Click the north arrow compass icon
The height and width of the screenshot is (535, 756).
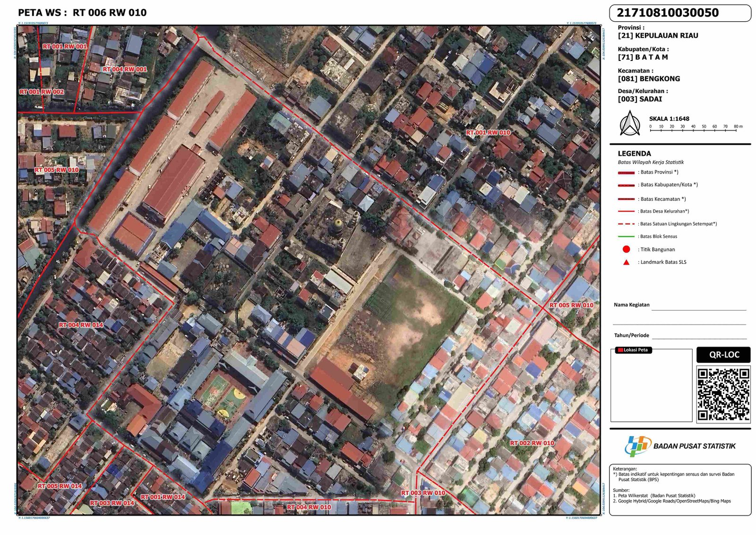click(630, 123)
